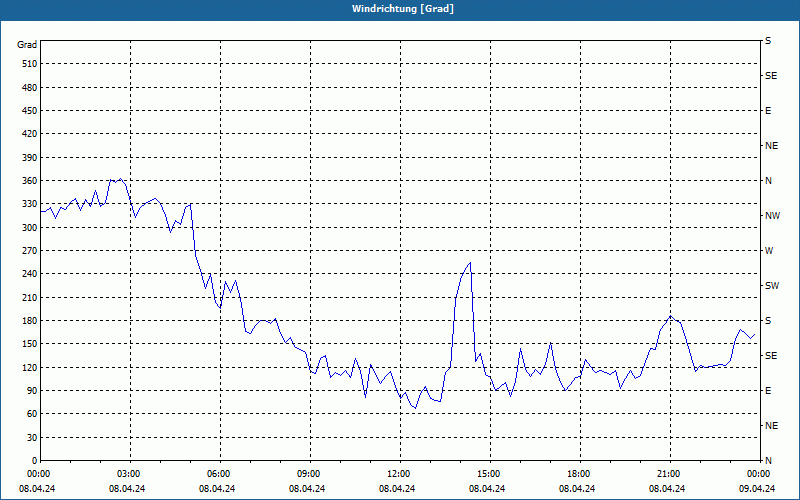800x500 pixels.
Task: Click the y-axis value 0
Action: click(34, 461)
